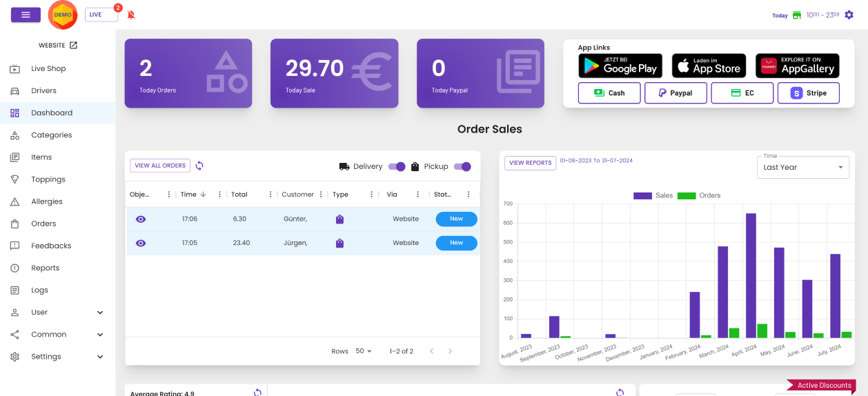Refresh the orders list with the sync icon
868x396 pixels.
click(x=199, y=166)
